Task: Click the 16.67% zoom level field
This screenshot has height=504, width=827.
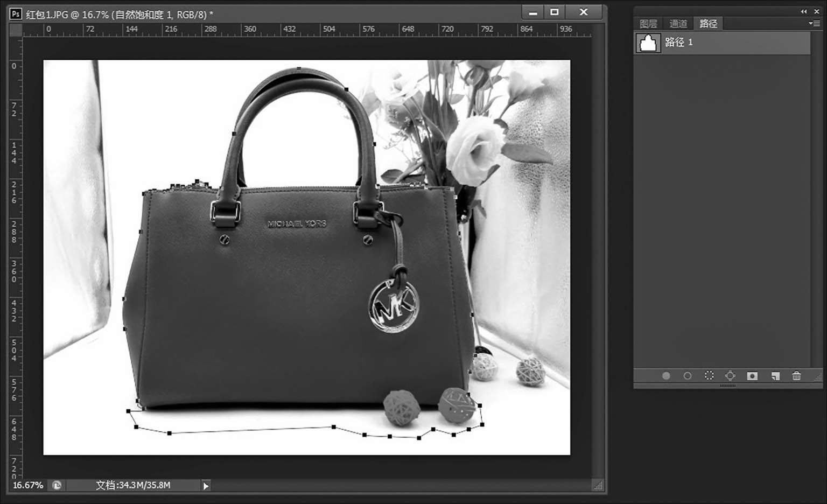Action: [27, 485]
